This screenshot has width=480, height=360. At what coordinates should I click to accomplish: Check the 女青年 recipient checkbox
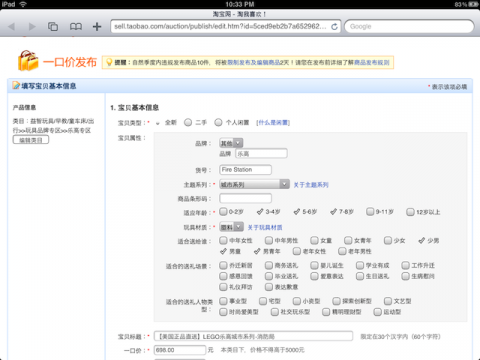[x=348, y=240]
